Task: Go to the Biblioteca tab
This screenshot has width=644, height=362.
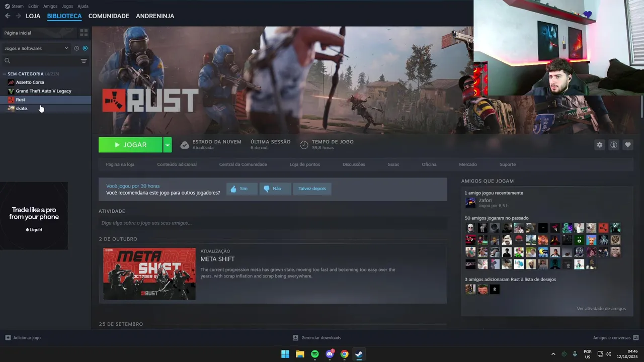Action: pos(64,16)
